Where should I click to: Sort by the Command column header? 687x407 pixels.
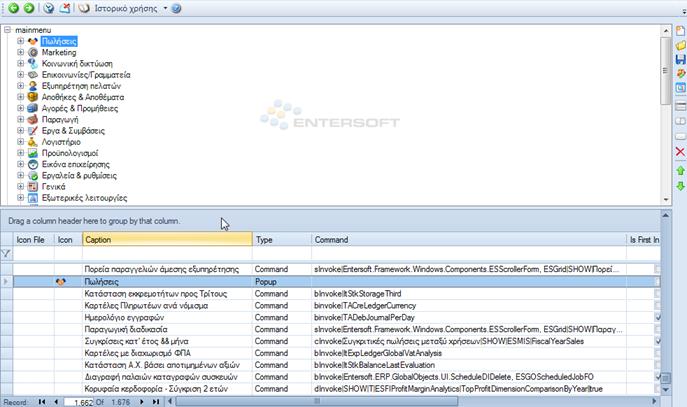coord(469,239)
